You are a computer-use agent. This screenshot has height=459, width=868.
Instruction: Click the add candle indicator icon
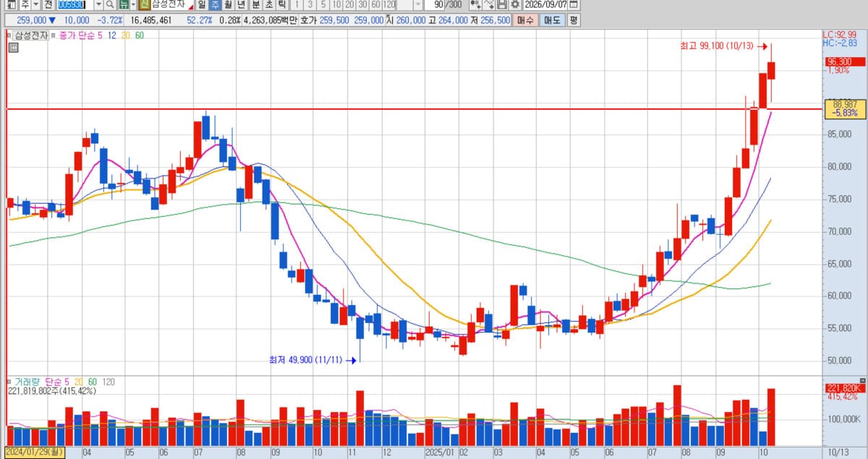475,5
